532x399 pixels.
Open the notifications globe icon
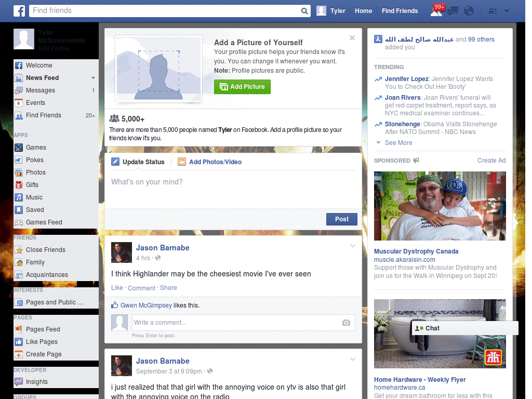point(469,11)
